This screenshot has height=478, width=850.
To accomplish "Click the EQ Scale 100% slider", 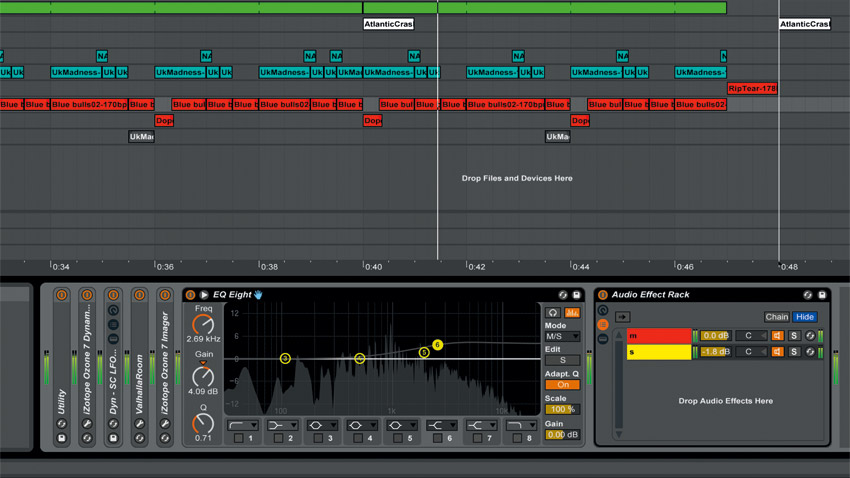I will [562, 409].
